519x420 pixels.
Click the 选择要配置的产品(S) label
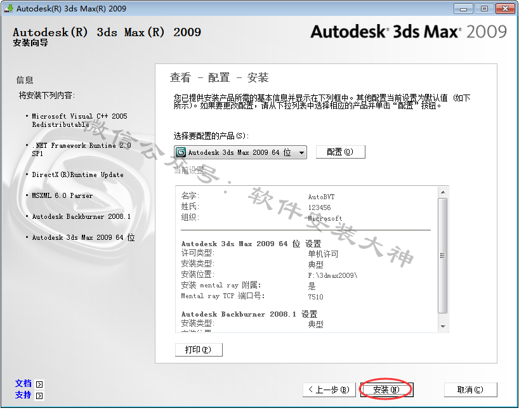211,135
